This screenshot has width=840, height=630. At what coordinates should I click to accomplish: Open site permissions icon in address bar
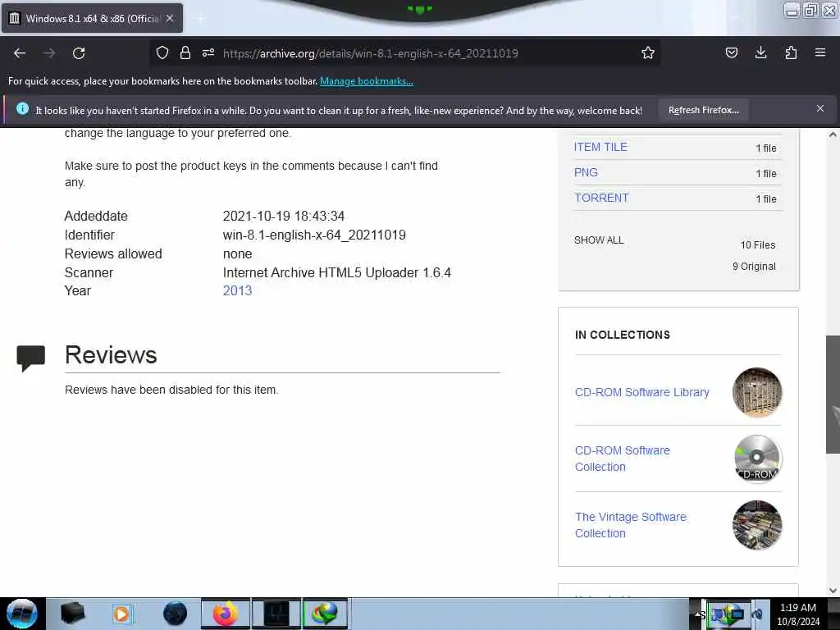click(x=208, y=52)
